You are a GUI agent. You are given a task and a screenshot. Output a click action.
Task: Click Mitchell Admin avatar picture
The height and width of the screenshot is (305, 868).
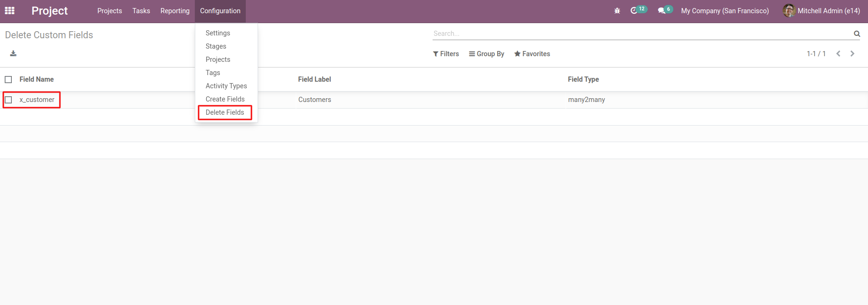(789, 10)
